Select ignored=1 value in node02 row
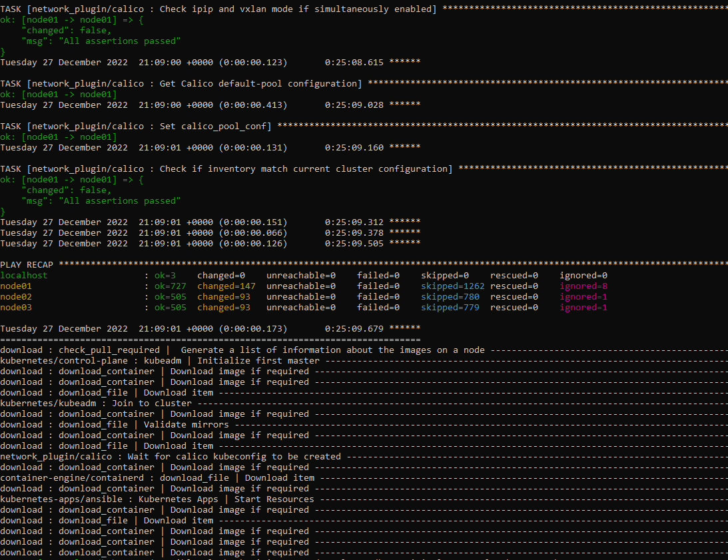Image resolution: width=728 pixels, height=560 pixels. point(583,297)
